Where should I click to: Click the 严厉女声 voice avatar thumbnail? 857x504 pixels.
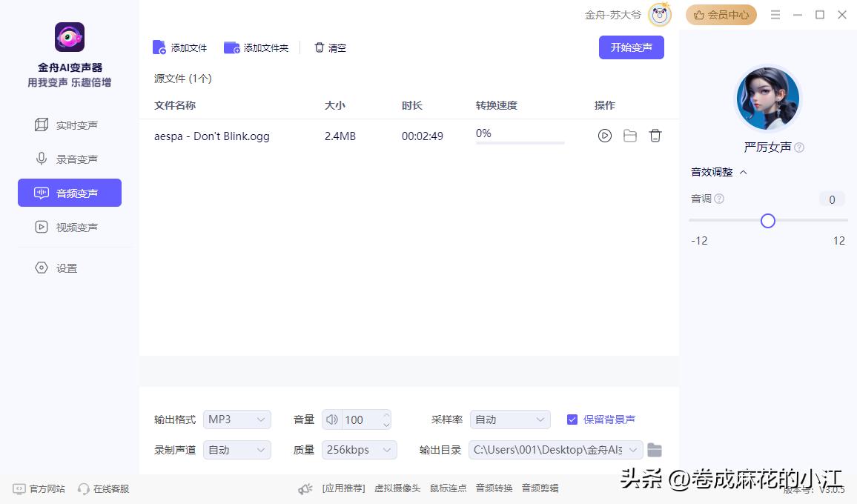click(x=768, y=99)
